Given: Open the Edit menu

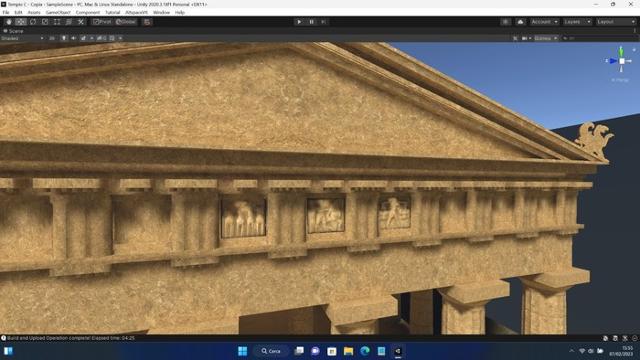Looking at the screenshot, I should [18, 13].
